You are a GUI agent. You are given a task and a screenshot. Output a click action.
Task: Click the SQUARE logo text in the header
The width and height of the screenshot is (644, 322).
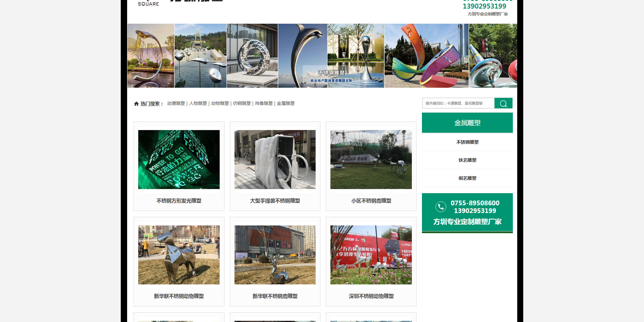point(148,4)
